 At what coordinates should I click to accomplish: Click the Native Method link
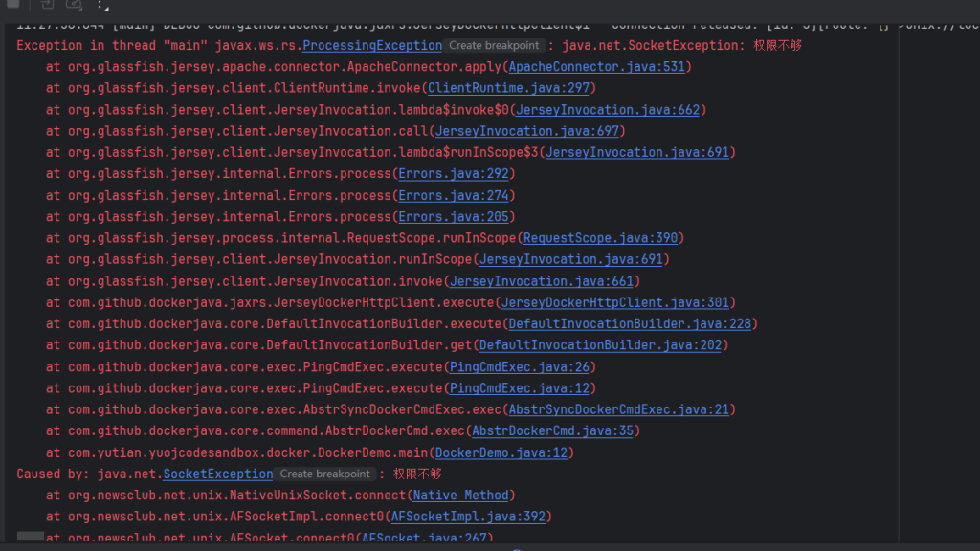[x=463, y=496]
